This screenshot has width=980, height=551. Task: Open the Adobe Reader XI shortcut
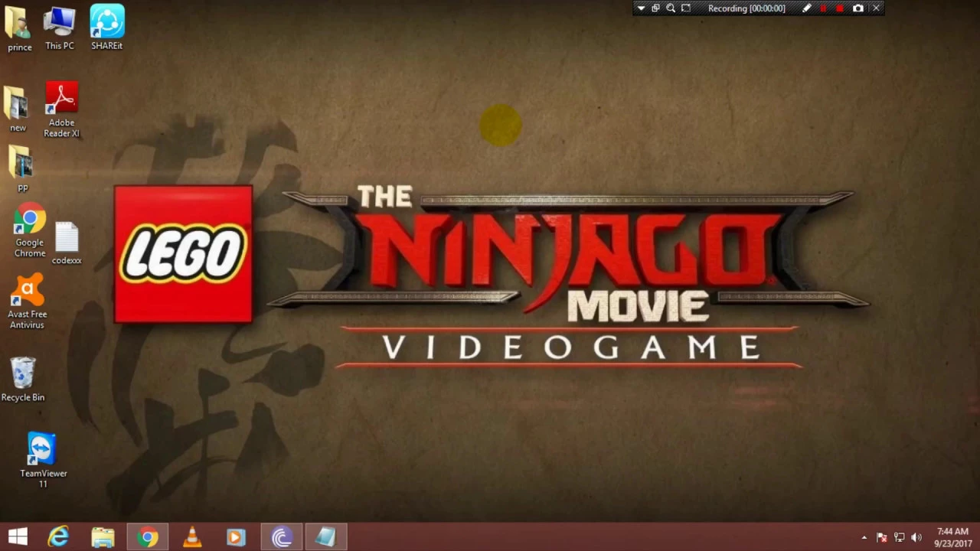pos(61,109)
